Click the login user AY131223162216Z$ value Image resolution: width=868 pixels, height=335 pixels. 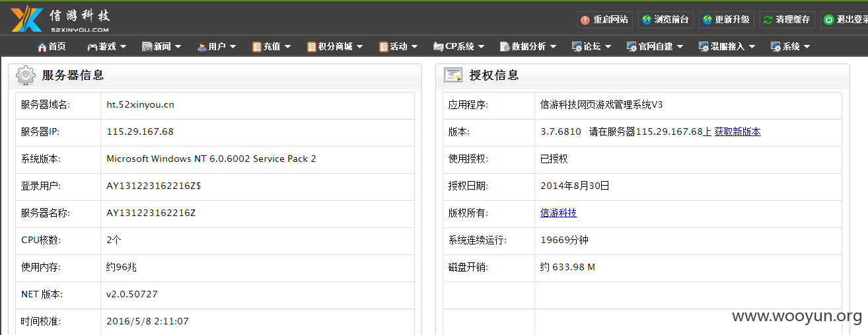154,186
